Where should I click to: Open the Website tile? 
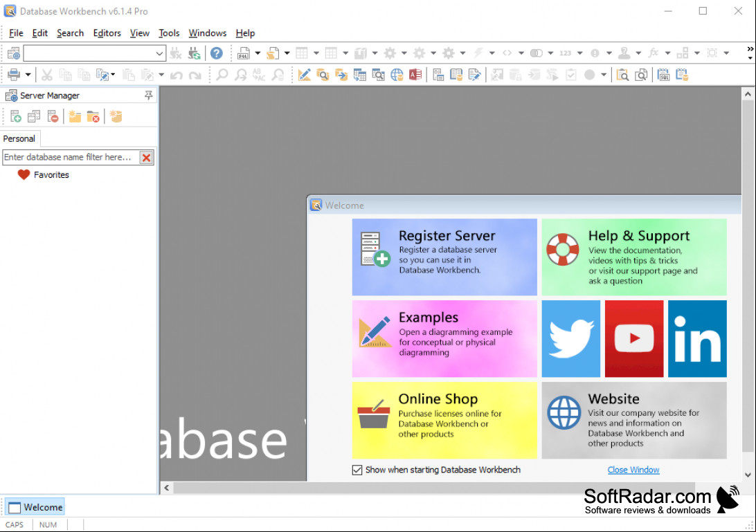point(633,420)
